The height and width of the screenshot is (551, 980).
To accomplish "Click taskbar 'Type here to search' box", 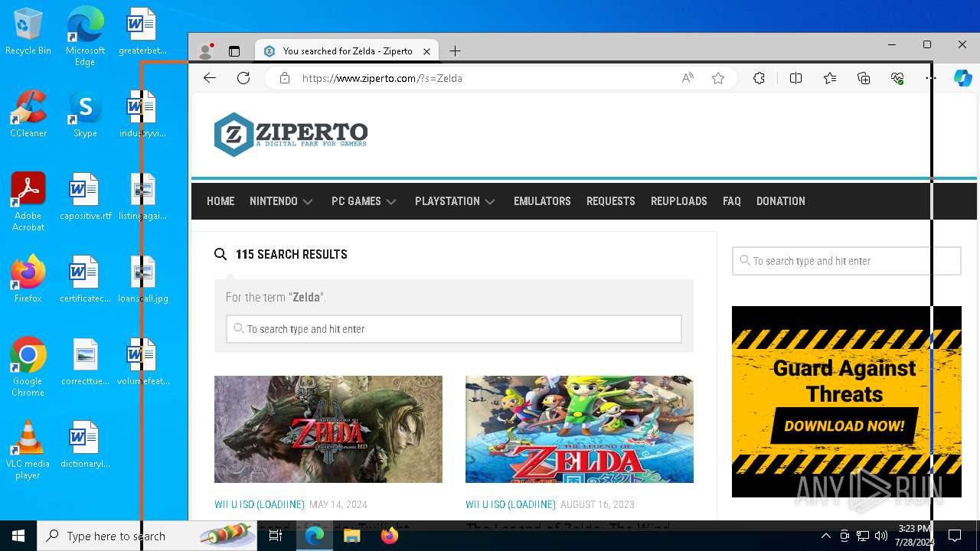I will pos(147,536).
